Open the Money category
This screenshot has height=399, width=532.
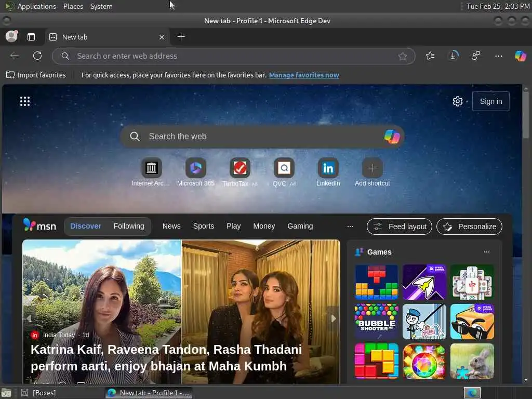click(x=264, y=226)
